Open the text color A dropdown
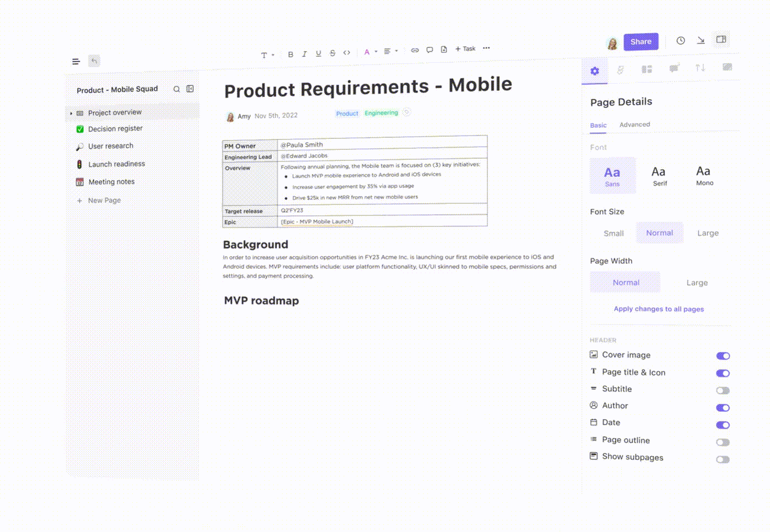Screen dimensions: 770x532 pyautogui.click(x=370, y=52)
